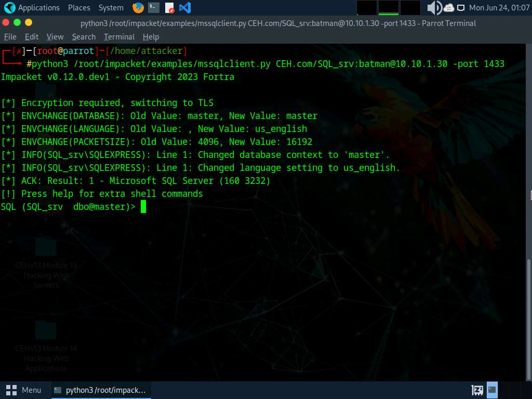Open the network cloud status icon
Image resolution: width=532 pixels, height=399 pixels.
click(449, 8)
